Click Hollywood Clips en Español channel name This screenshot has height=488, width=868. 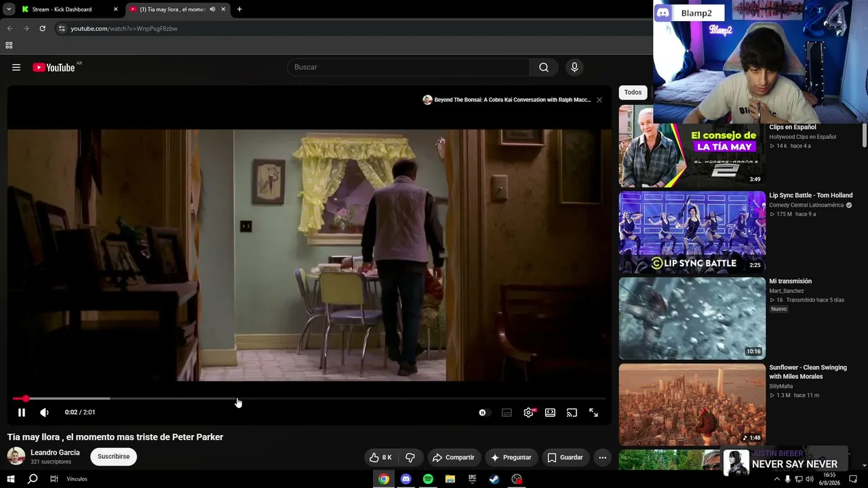pyautogui.click(x=802, y=137)
